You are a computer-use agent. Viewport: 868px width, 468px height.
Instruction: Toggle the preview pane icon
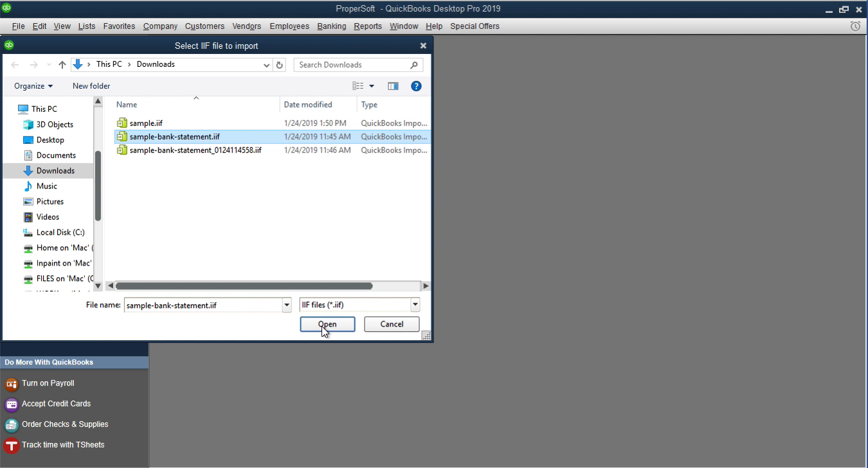[393, 85]
